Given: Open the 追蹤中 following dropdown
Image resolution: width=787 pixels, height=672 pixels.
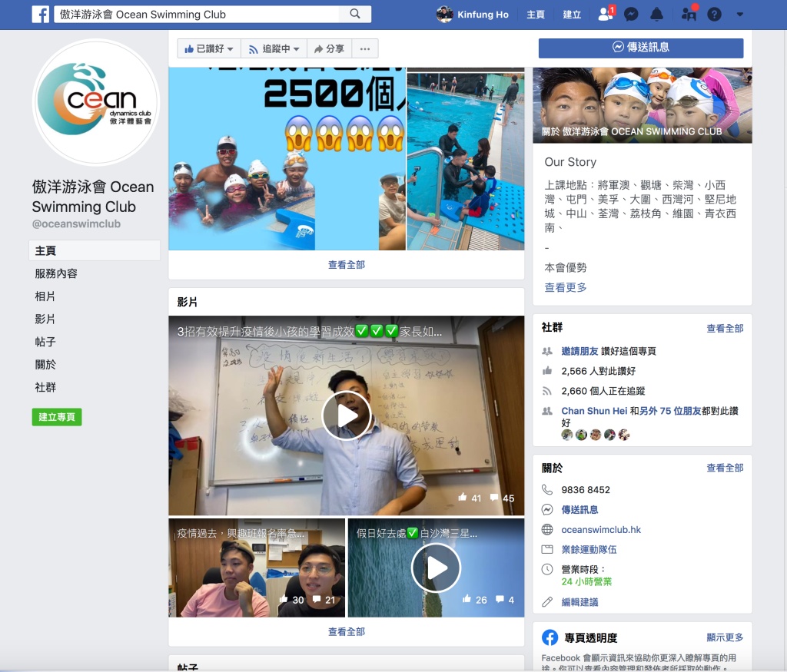Looking at the screenshot, I should (x=274, y=48).
